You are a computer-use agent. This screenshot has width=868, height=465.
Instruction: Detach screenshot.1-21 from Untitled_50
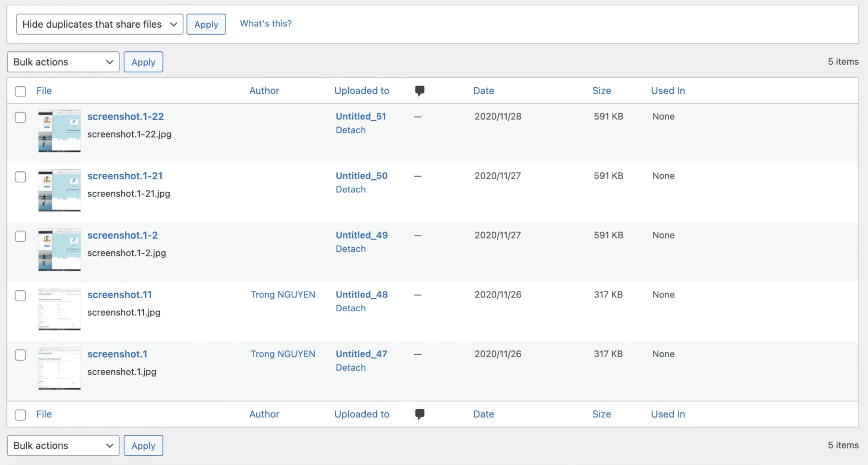click(x=351, y=189)
